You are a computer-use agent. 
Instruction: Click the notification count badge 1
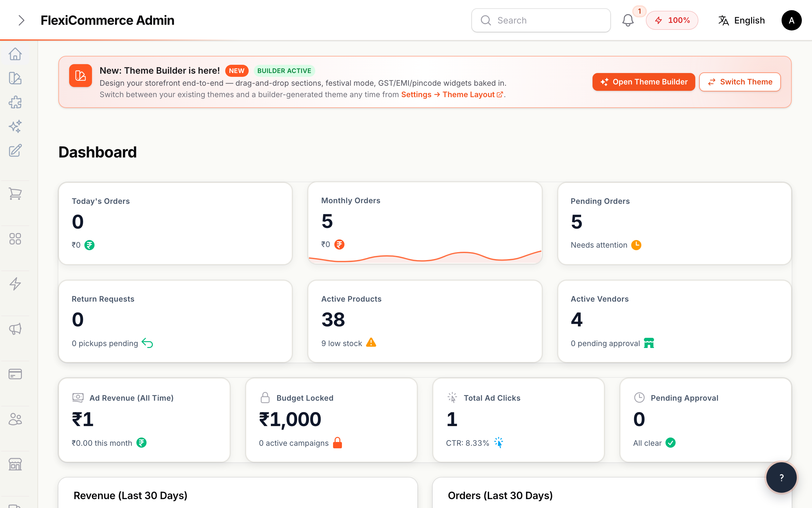(639, 11)
